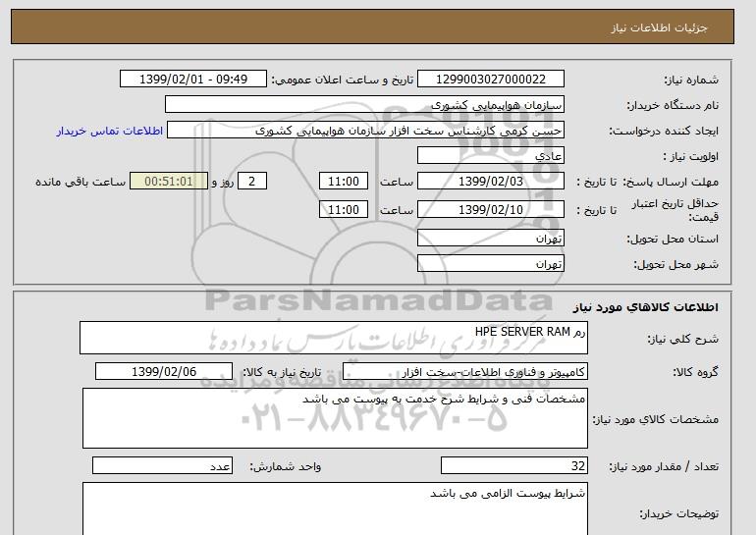
Task: Click delivery province field استان محل تحویل
Action: pyautogui.click(x=490, y=239)
